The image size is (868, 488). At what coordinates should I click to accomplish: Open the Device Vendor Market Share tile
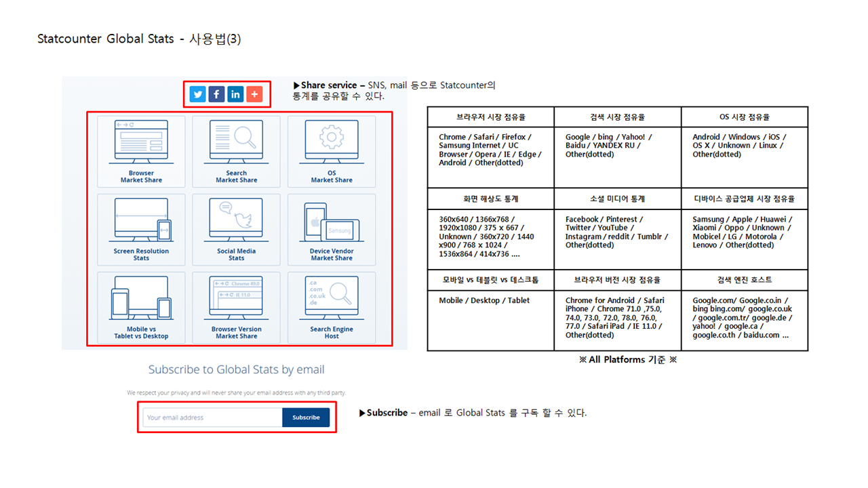[x=332, y=229]
